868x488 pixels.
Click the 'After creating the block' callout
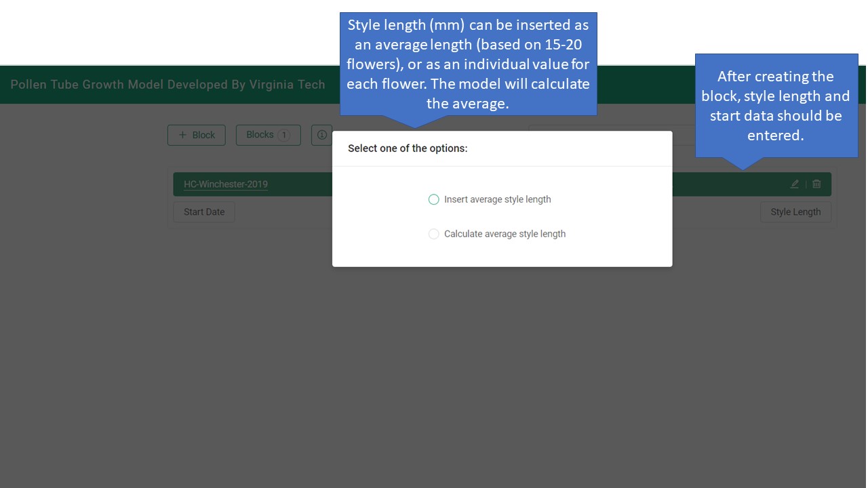point(776,106)
